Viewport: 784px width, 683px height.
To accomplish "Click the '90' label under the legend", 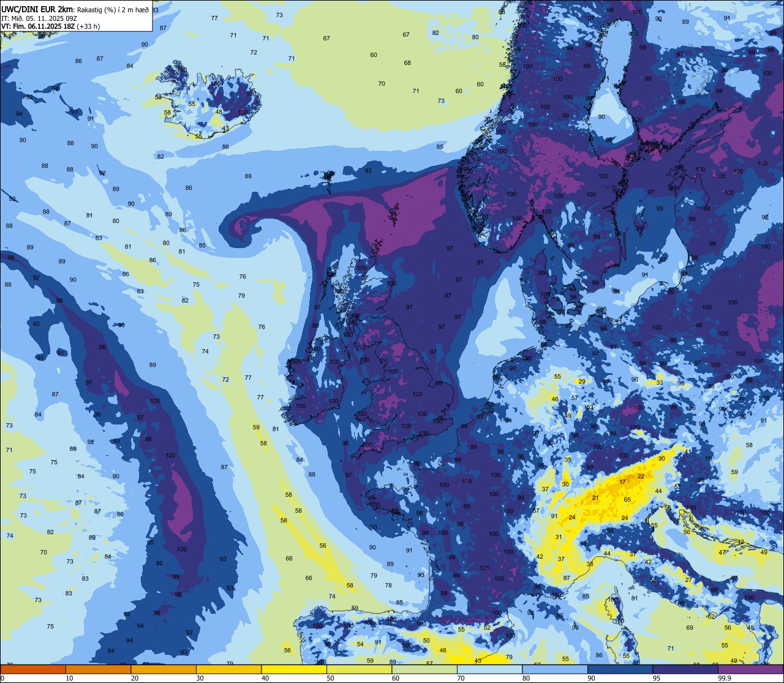I will click(591, 678).
